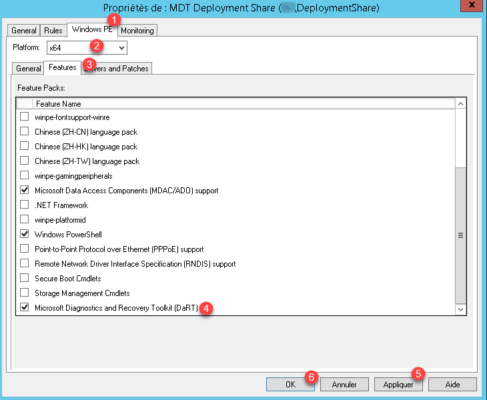
Task: Enable PPPoE support checkbox
Action: pos(24,249)
